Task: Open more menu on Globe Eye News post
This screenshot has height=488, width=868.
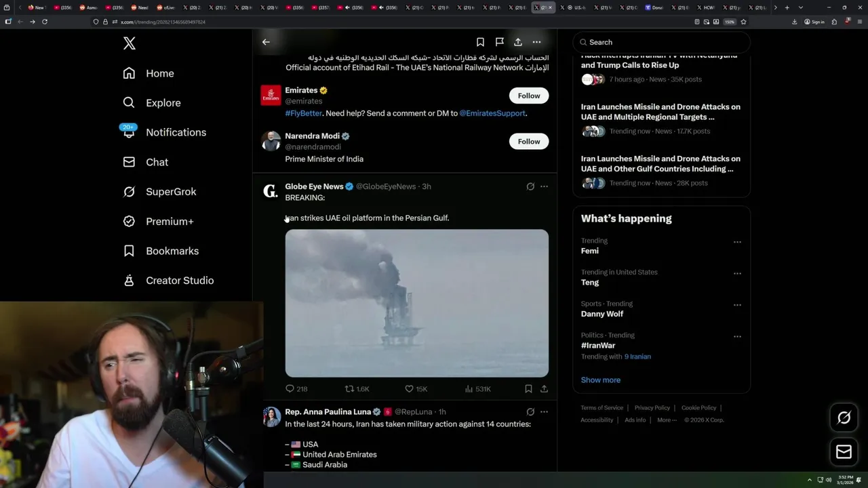Action: pos(544,186)
